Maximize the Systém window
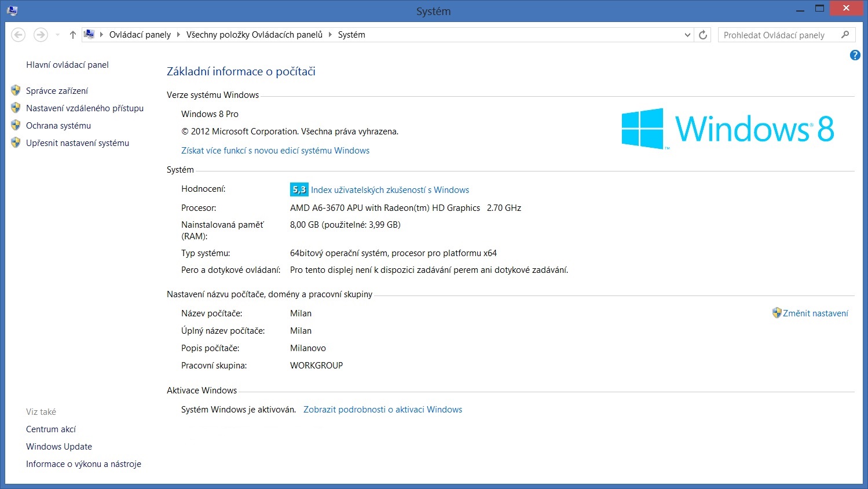 (x=819, y=9)
